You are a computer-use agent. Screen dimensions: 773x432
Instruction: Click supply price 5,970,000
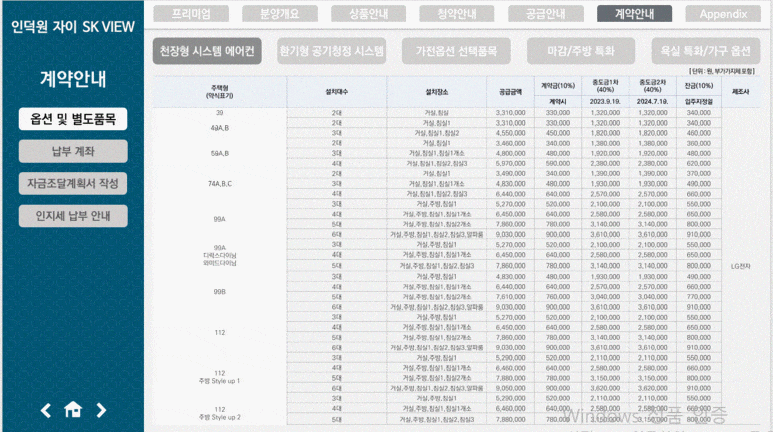click(510, 163)
